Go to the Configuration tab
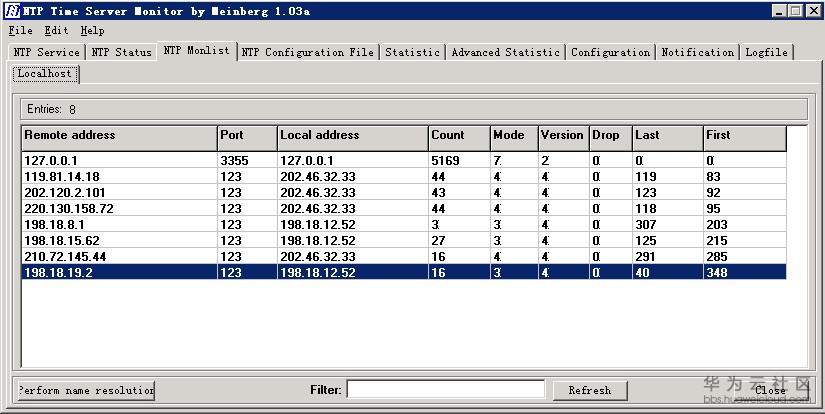 pos(610,52)
